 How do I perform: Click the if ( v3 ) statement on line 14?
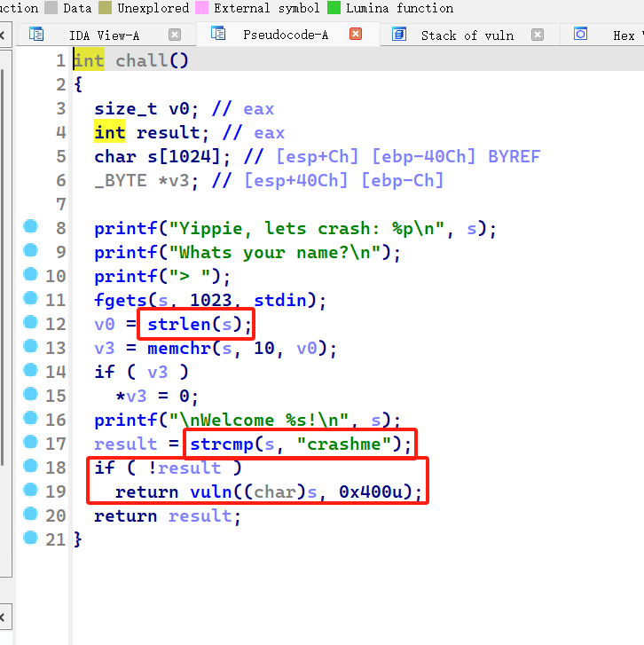click(x=141, y=373)
